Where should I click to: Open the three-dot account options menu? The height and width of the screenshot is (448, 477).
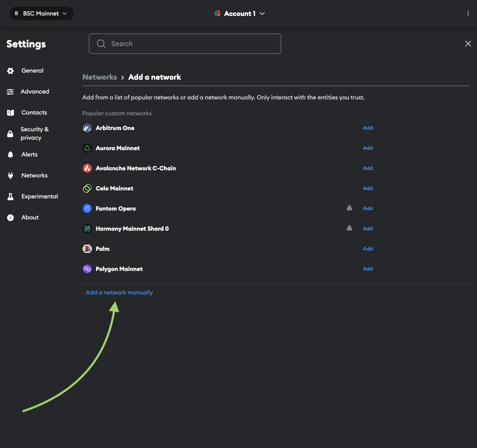468,13
